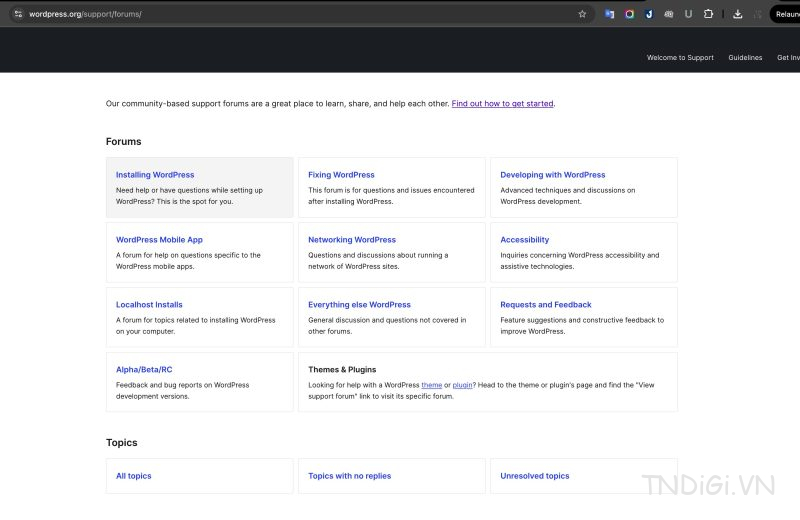Open the WordPress Mobile App forum
Screen dimensions: 800x520
159,239
